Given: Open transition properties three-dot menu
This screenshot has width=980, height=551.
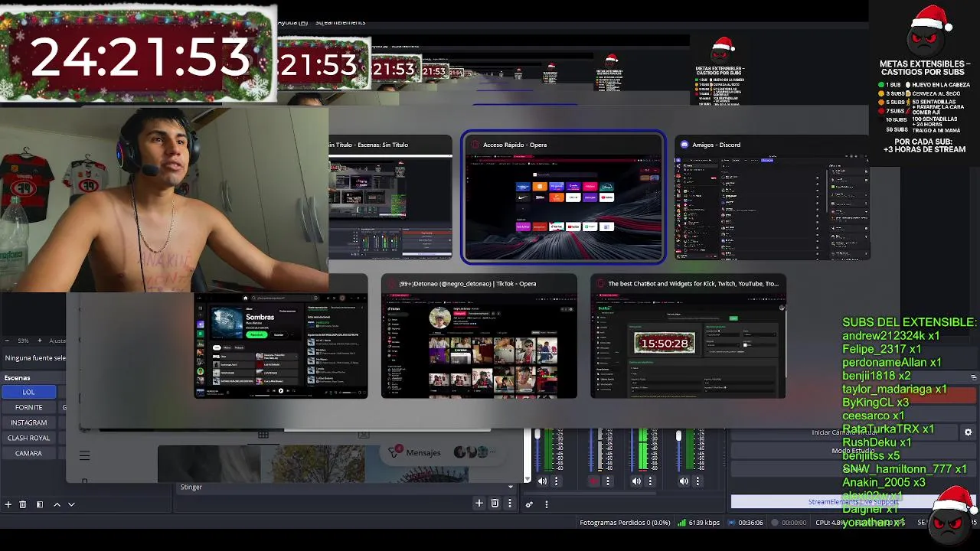Looking at the screenshot, I should (x=509, y=503).
